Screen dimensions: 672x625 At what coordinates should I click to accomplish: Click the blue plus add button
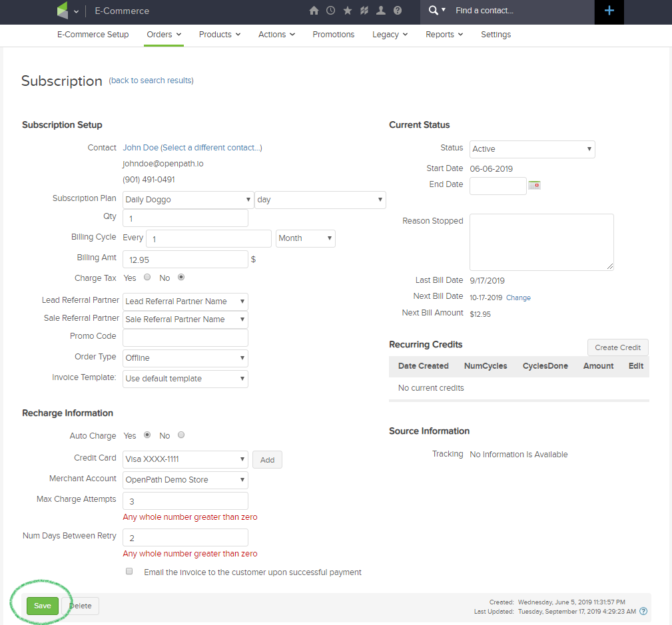(x=609, y=11)
